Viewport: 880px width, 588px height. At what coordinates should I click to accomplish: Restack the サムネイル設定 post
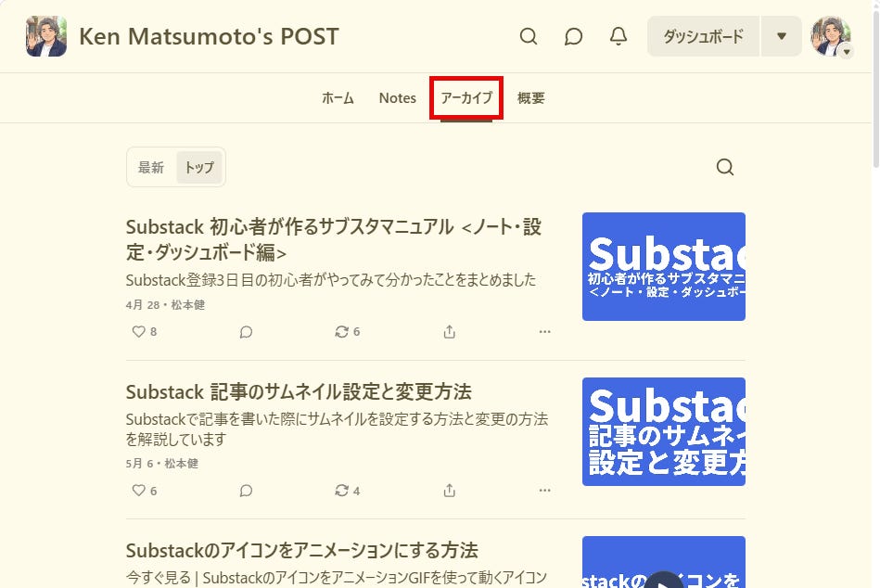coord(348,491)
